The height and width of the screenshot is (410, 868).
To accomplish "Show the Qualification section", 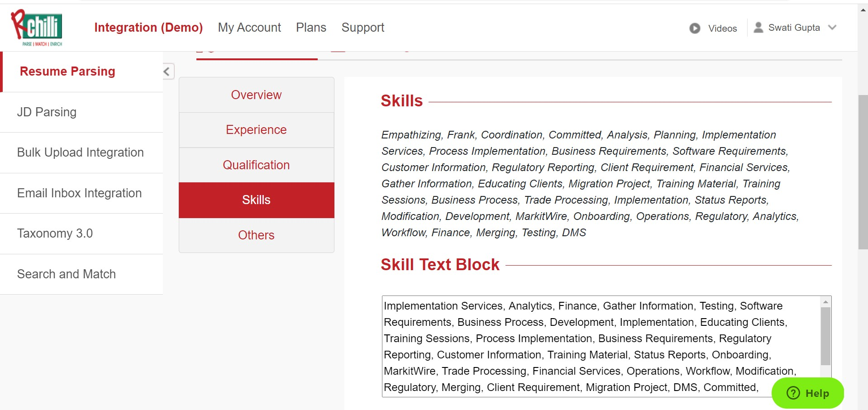I will [x=256, y=165].
